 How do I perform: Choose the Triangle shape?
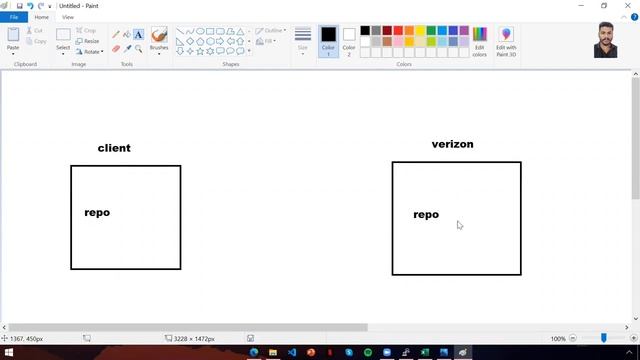click(x=240, y=31)
